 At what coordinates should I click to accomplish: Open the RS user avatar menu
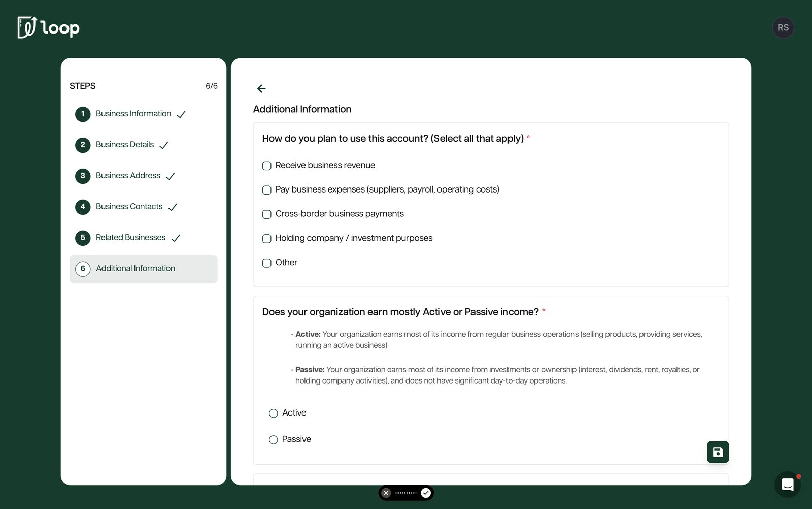pos(783,28)
